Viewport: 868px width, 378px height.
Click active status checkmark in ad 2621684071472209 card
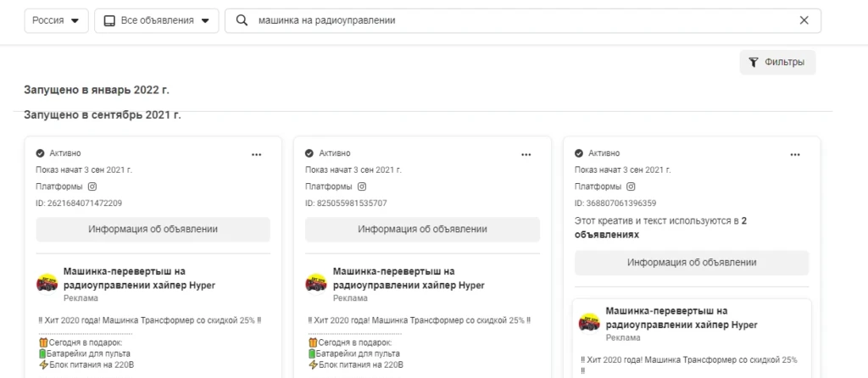click(x=41, y=153)
